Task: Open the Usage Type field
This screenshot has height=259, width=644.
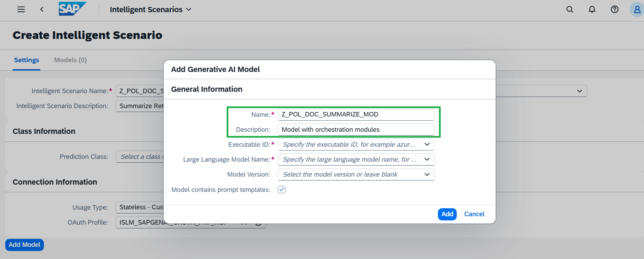Action: [x=140, y=207]
